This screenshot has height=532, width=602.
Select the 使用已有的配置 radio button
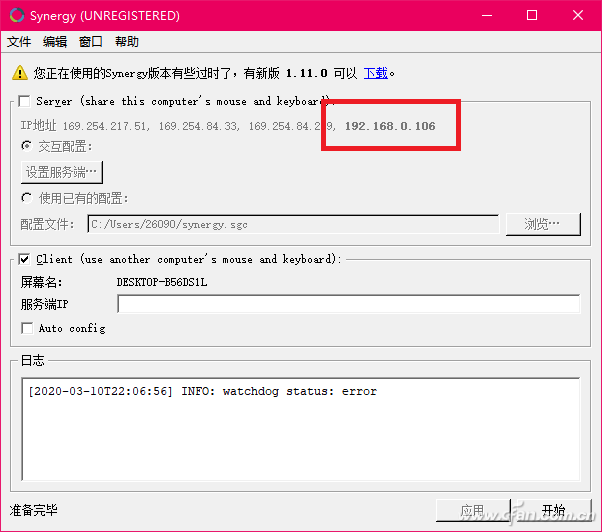tap(26, 198)
